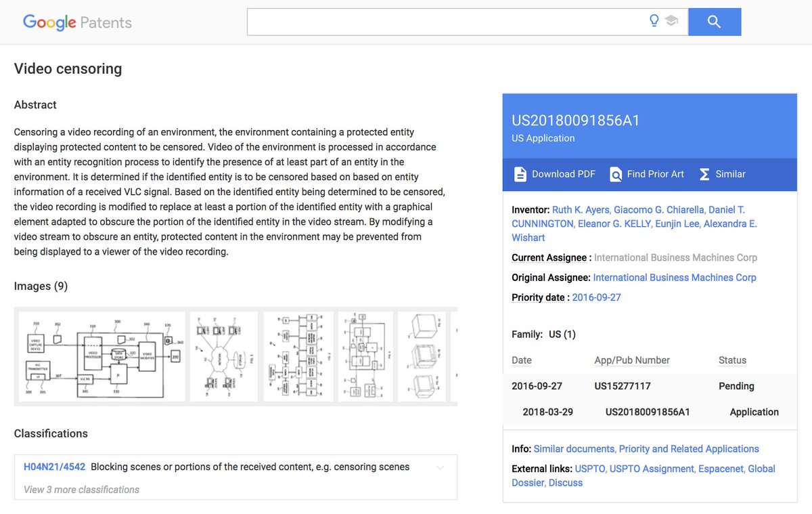
Task: Open USPTO Assignment external link
Action: pyautogui.click(x=652, y=469)
